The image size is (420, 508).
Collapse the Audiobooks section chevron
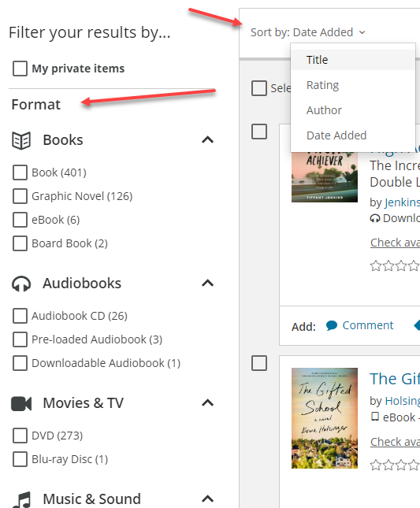(208, 284)
